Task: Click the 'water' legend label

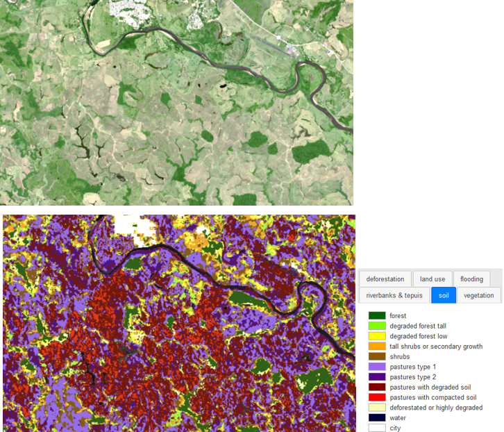Action: pyautogui.click(x=398, y=418)
